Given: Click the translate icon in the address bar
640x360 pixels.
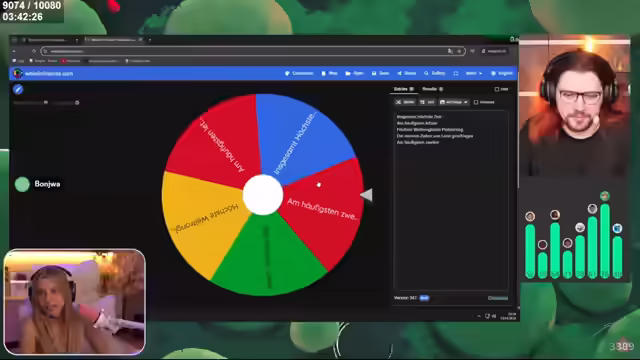Looking at the screenshot, I should pyautogui.click(x=450, y=51).
